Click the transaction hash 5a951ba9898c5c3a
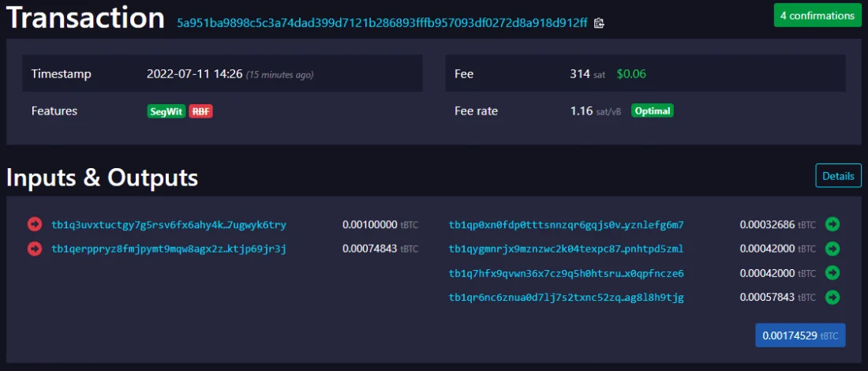This screenshot has height=371, width=868. coord(382,23)
